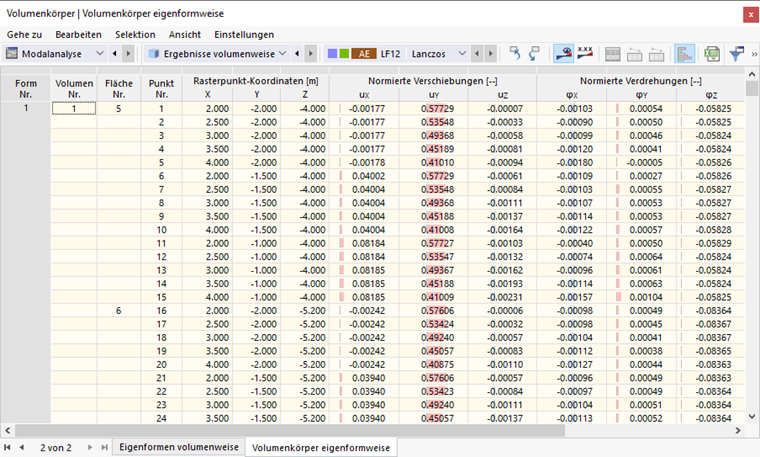This screenshot has width=760, height=457.
Task: Click the x.xx result values icon
Action: tap(585, 54)
